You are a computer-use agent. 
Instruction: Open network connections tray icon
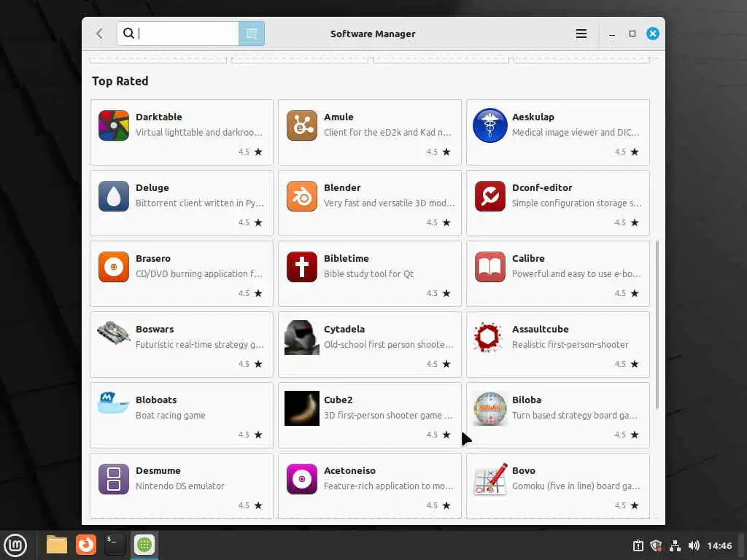pos(675,545)
